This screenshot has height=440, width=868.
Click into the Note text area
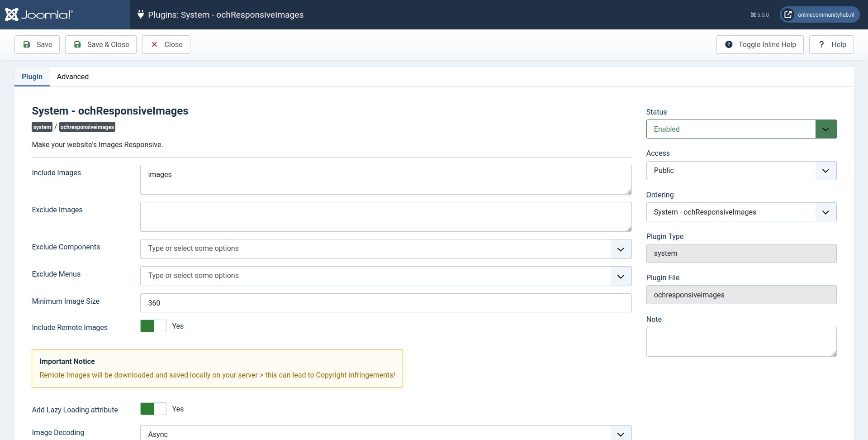[741, 342]
